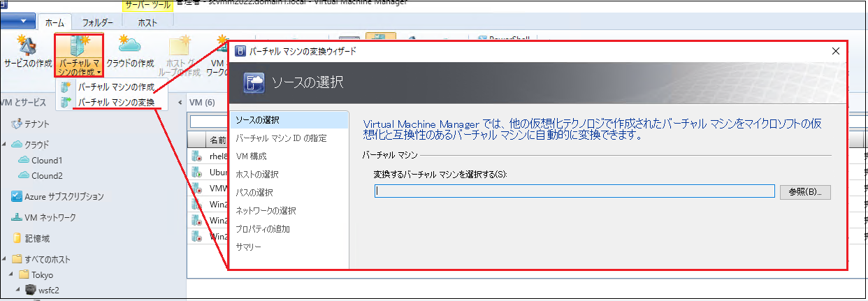Click the テナント user icon
The width and height of the screenshot is (868, 301).
[x=17, y=124]
